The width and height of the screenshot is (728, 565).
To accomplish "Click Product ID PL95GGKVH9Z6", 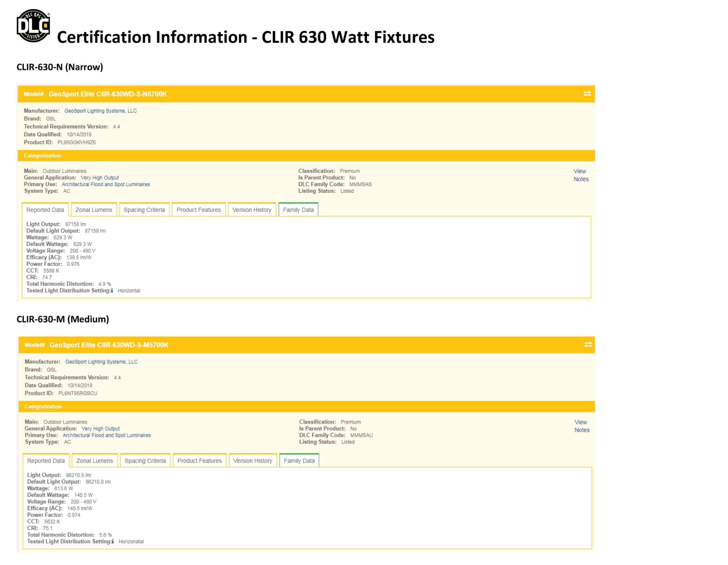I will tap(77, 143).
